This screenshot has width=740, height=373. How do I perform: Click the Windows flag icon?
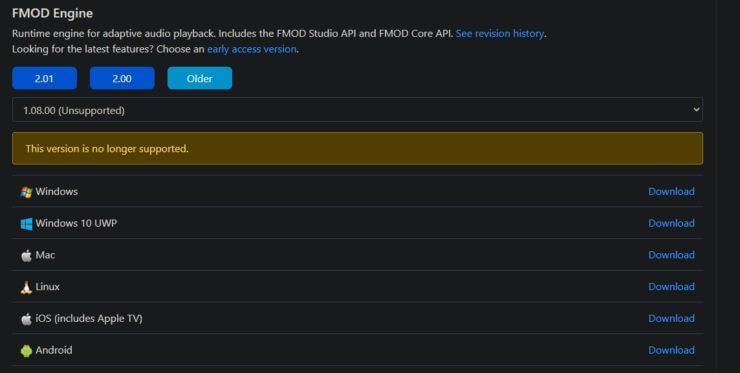pyautogui.click(x=26, y=192)
